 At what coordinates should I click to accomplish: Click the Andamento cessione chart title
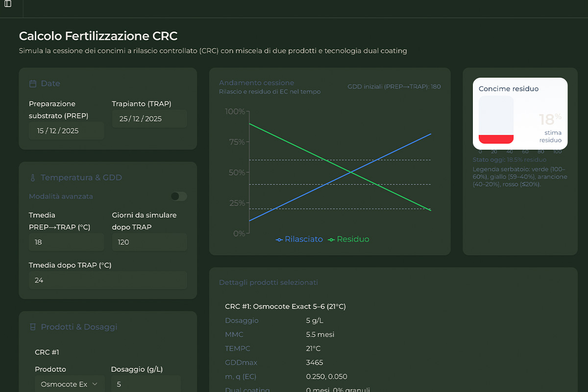(x=256, y=83)
